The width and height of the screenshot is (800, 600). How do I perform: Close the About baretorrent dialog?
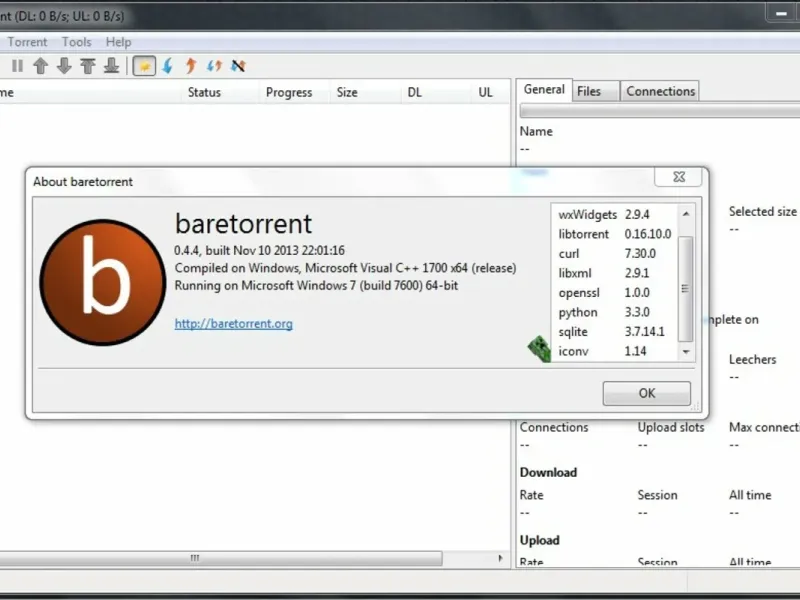677,177
